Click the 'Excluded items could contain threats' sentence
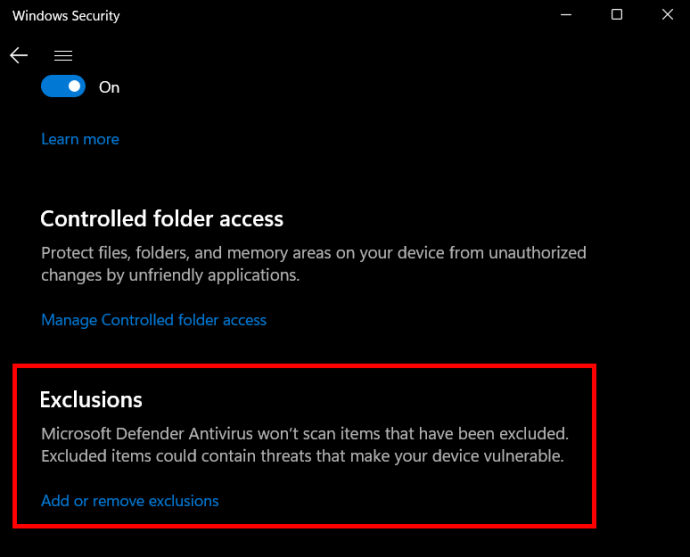The height and width of the screenshot is (557, 690). [300, 457]
